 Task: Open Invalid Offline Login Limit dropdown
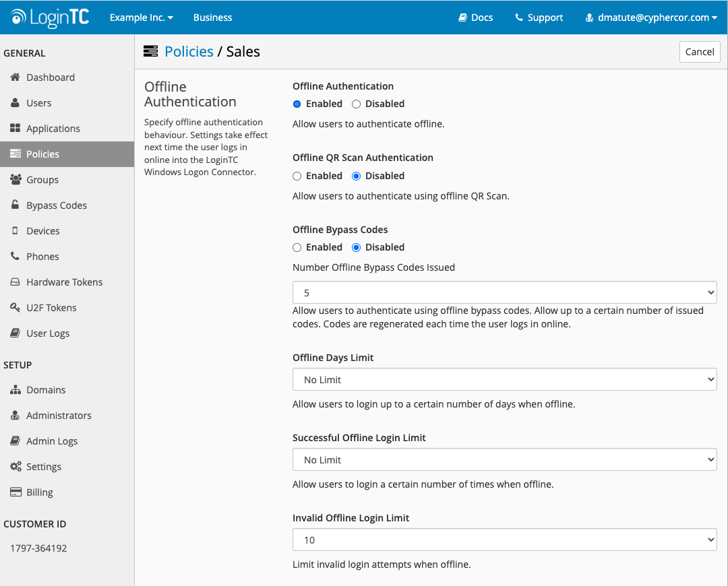click(x=504, y=540)
